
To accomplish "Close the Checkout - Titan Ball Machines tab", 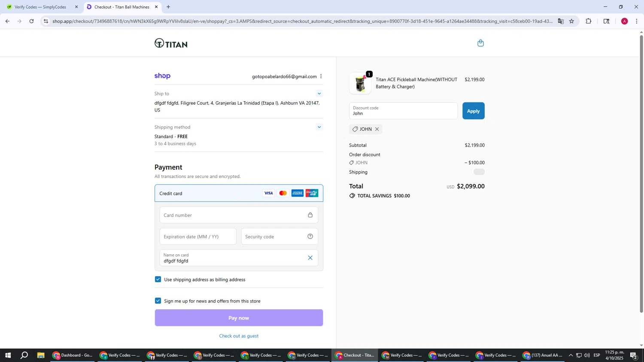I will coord(156,7).
